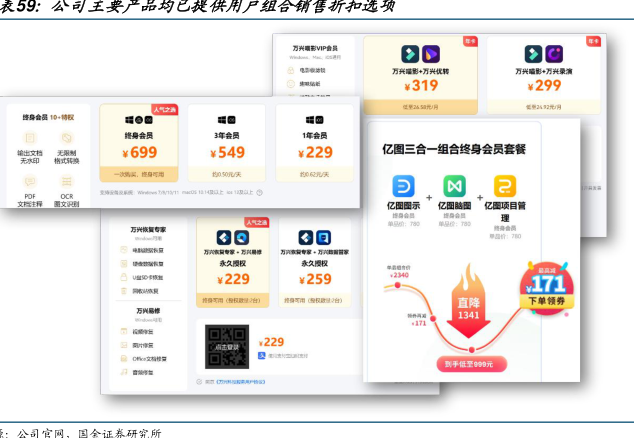Click the PDF文档注释 feature icon
The width and height of the screenshot is (634, 438).
tap(30, 182)
